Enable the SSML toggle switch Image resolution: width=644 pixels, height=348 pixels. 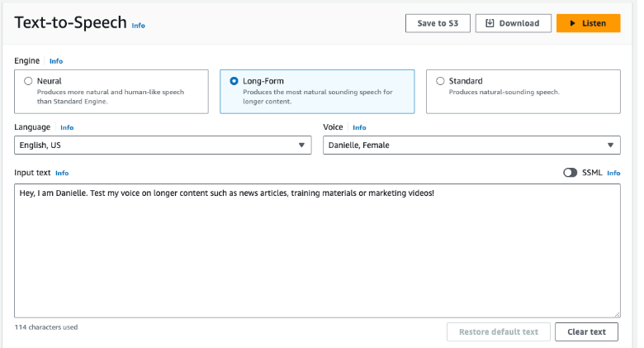[570, 173]
